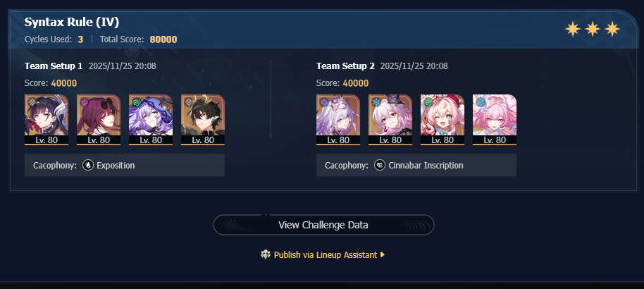The width and height of the screenshot is (644, 289).
Task: Click the arrow after Publish via Lineup Assistant
Action: coord(383,255)
